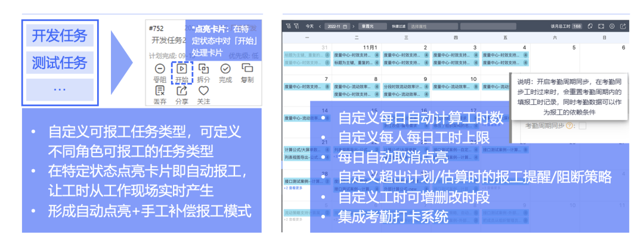Click +2 查看更多 in the bottom calendar row
The image size is (644, 234).
[293, 220]
